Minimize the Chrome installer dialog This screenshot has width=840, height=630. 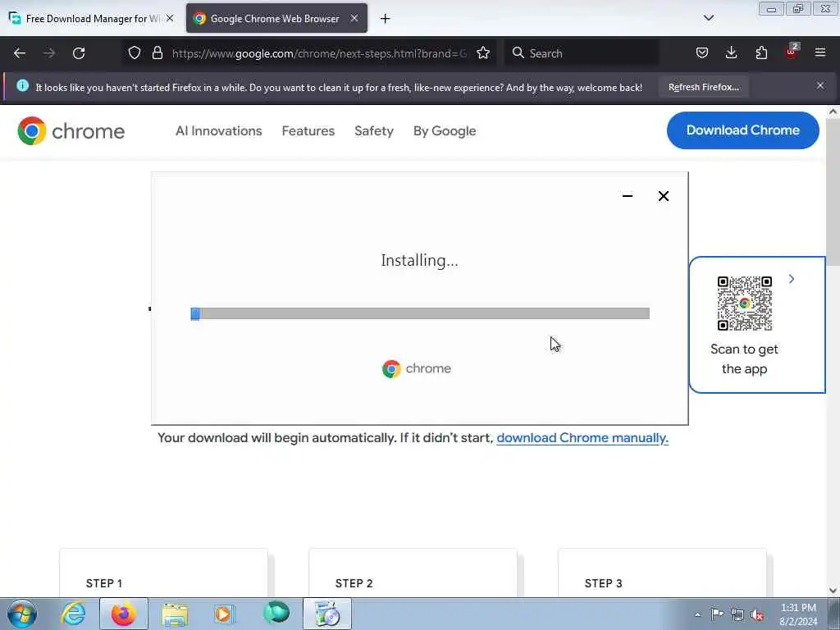click(x=628, y=196)
